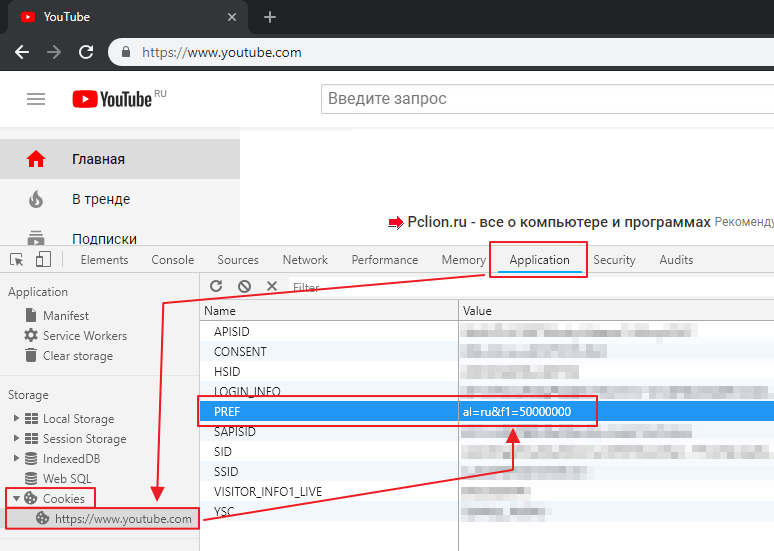
Task: Close the YouTube browser tab
Action: click(x=232, y=17)
